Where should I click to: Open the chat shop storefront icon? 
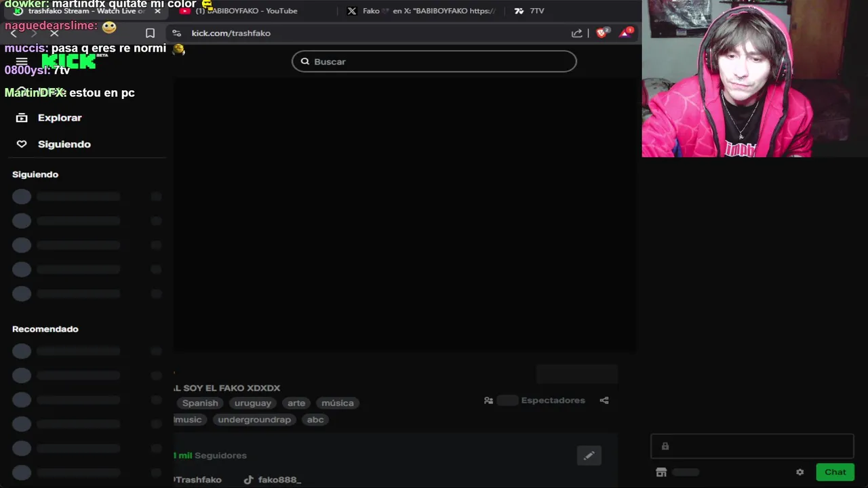point(661,472)
